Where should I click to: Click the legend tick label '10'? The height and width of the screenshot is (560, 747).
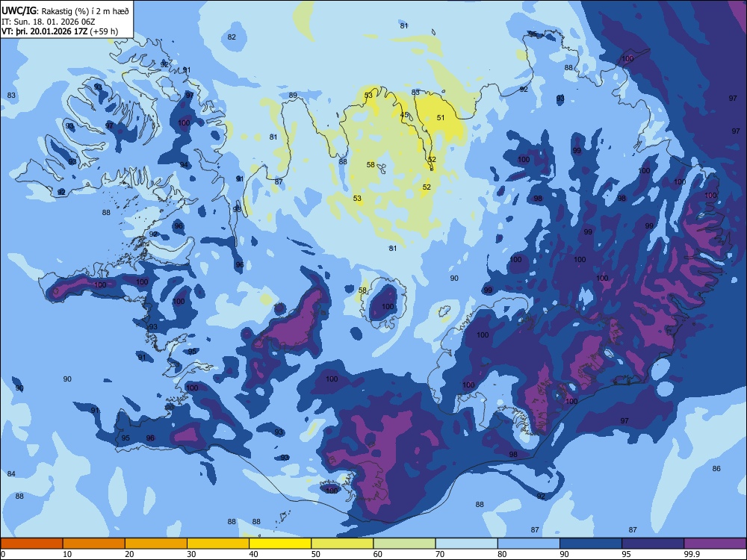pyautogui.click(x=67, y=554)
